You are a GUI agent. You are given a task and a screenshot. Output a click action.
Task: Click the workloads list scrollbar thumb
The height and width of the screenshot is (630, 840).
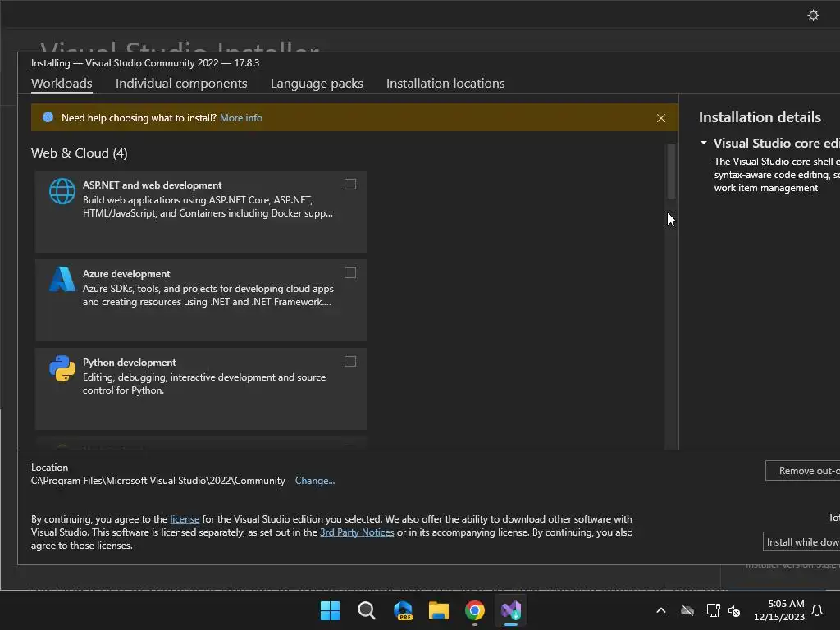[671, 171]
